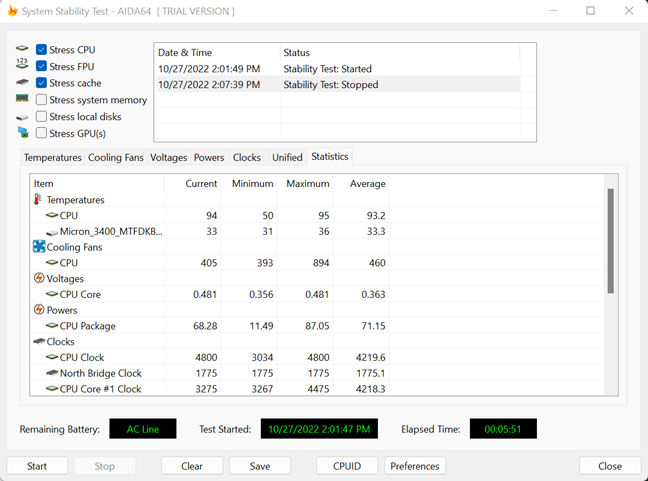The height and width of the screenshot is (481, 648).
Task: Click the lightning icon next to Voltages
Action: (x=39, y=278)
